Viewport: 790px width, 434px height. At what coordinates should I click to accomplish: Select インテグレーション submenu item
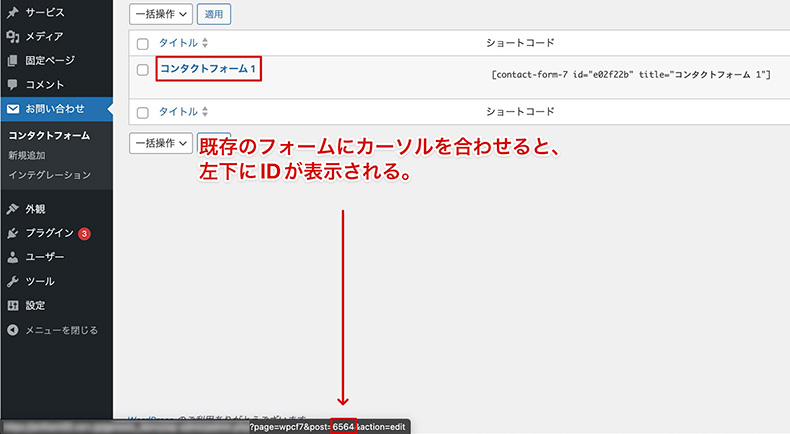[x=49, y=175]
